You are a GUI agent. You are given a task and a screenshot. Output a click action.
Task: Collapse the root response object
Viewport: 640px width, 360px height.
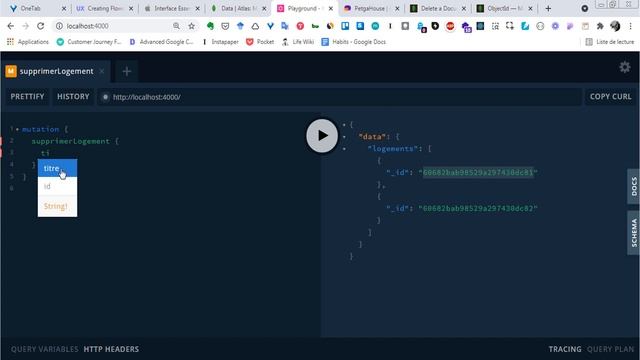344,124
